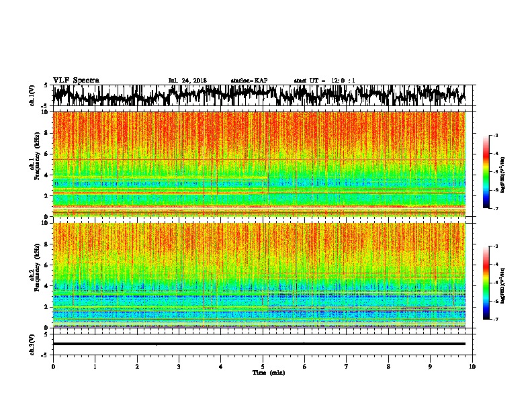Viewport: 532px width, 411px height.
Task: Click time-axis tick label "9"
Action: pos(430,367)
